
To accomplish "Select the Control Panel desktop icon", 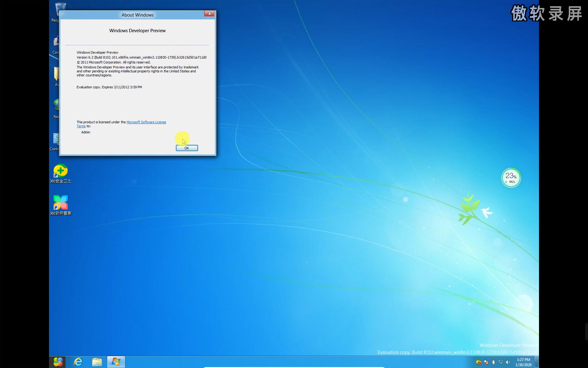I will pos(55,142).
